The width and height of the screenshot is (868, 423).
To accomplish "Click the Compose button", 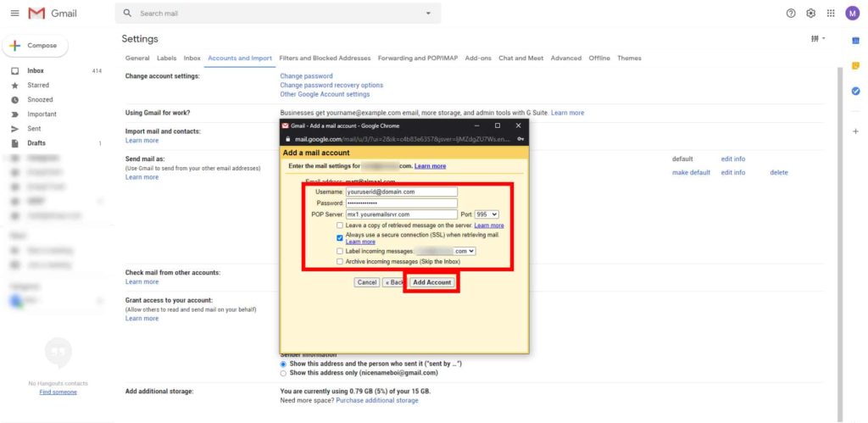I will coord(36,46).
